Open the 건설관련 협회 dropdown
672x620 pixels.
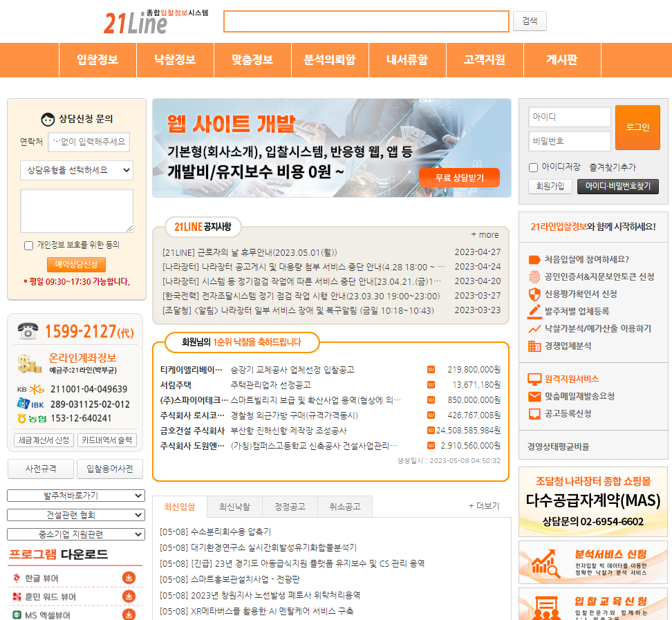coord(76,515)
